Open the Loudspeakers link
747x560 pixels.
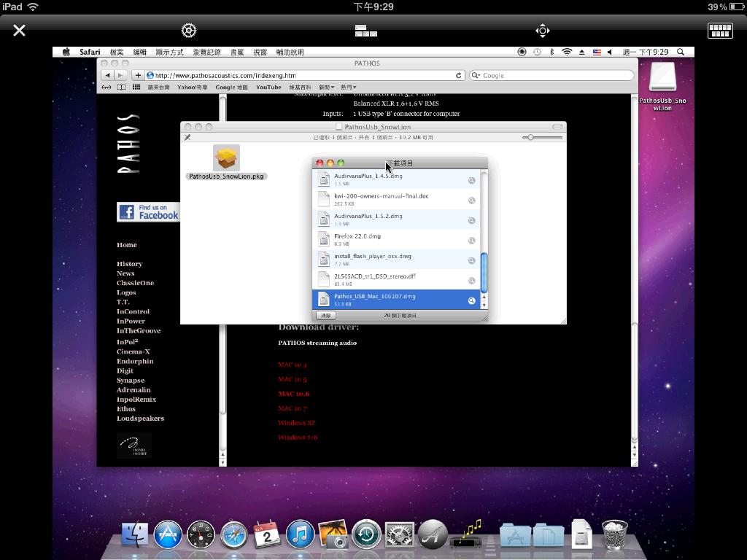tap(140, 419)
